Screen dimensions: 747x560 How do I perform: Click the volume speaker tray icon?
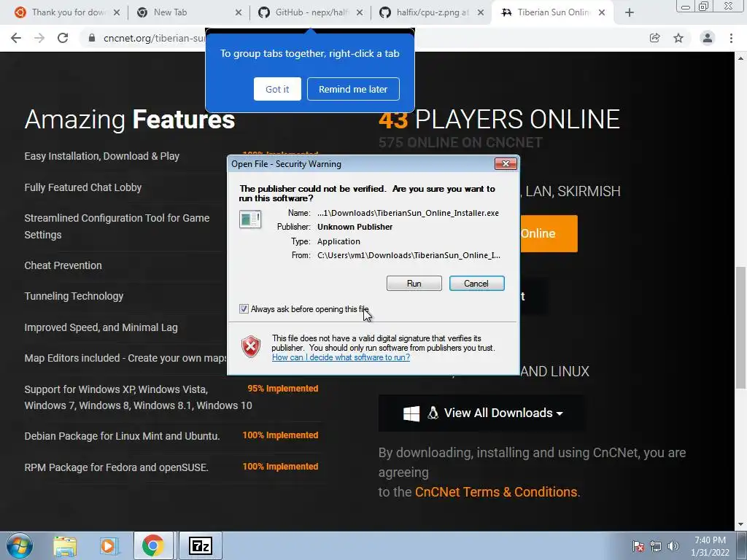[x=673, y=546]
